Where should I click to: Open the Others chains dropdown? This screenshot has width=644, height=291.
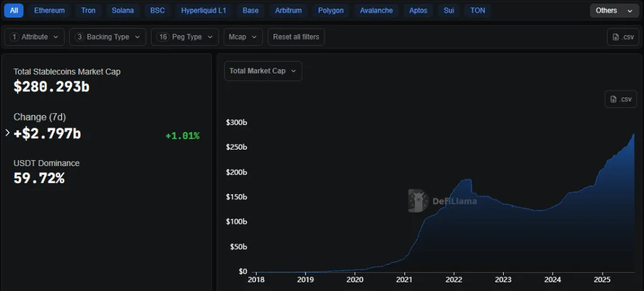coord(614,11)
